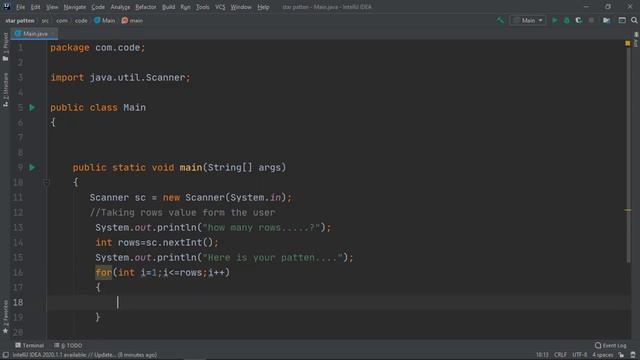Open the Help menu
The image size is (640, 360).
pyautogui.click(x=263, y=7)
